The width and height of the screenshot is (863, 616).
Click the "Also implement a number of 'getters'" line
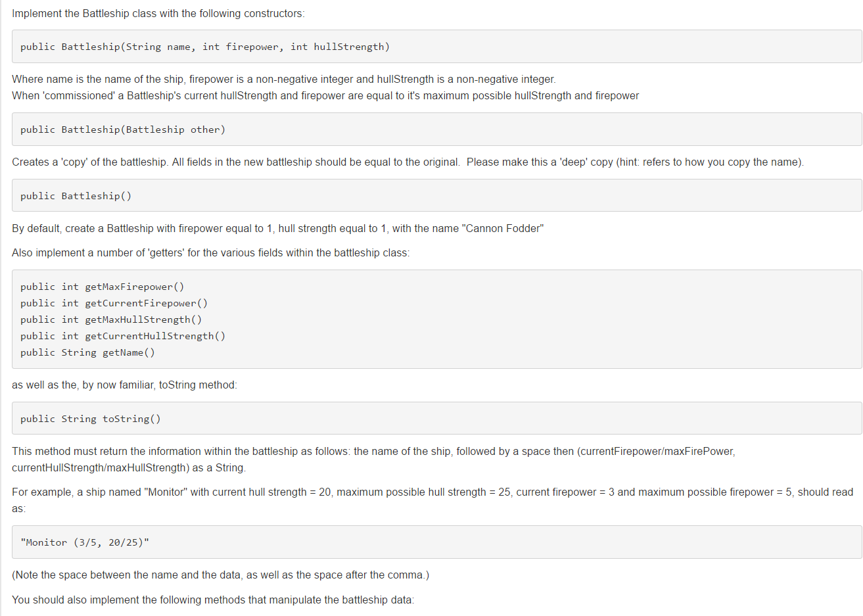tap(210, 253)
